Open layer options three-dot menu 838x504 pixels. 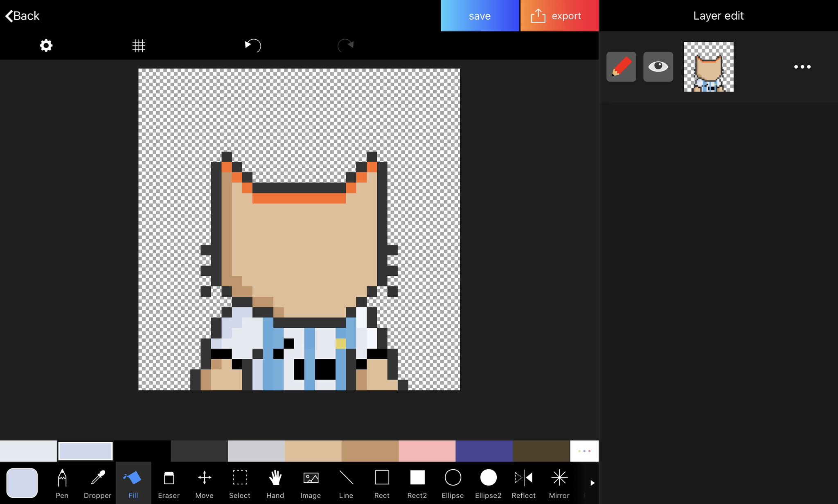pyautogui.click(x=802, y=67)
